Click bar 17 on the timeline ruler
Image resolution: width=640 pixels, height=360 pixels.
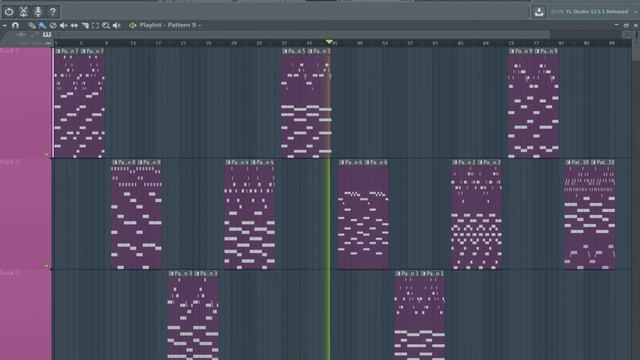(158, 43)
